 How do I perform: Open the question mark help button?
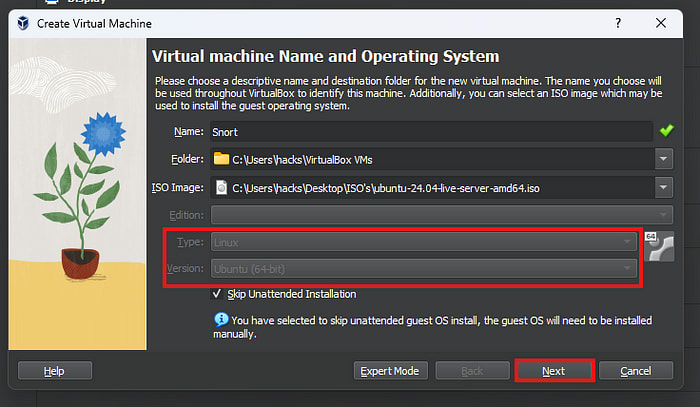[618, 23]
